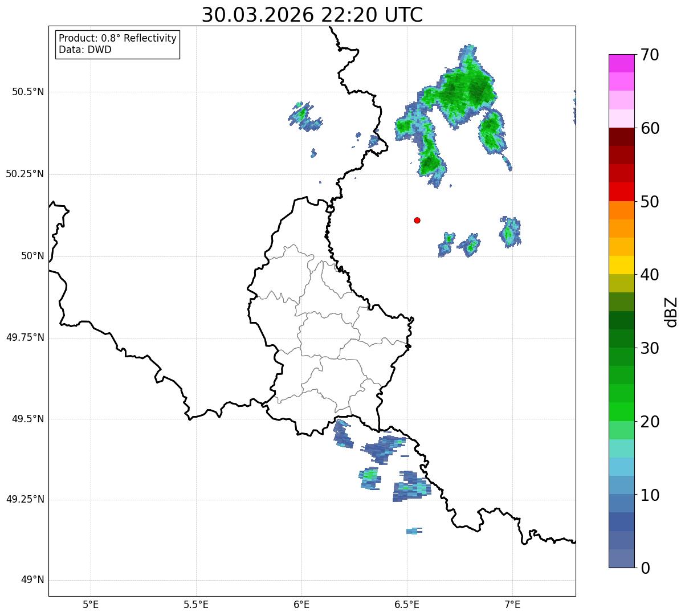The image size is (685, 616).
Task: Click the 70 colorbar tick label
Action: click(650, 55)
